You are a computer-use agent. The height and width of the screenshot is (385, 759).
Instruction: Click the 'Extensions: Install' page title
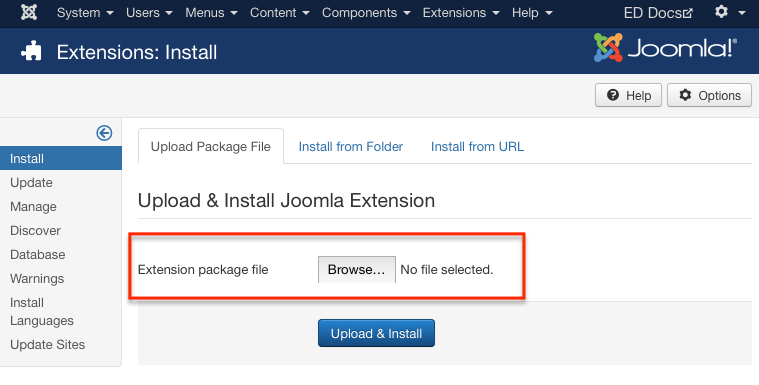137,52
